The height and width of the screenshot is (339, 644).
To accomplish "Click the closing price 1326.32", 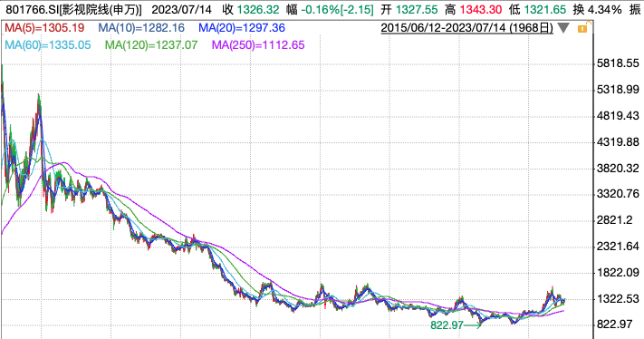I will tap(258, 9).
